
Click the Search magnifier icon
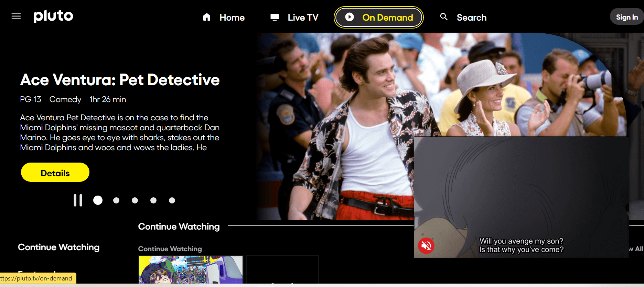pos(444,16)
